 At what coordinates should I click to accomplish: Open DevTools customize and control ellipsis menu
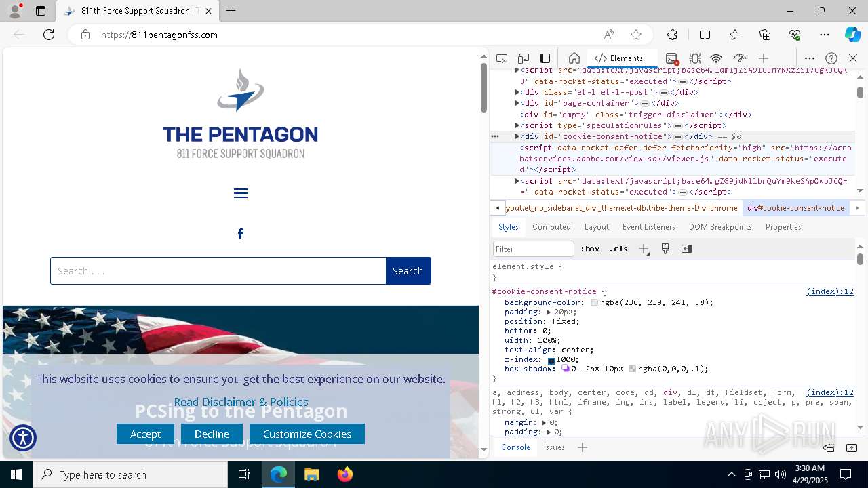click(810, 58)
